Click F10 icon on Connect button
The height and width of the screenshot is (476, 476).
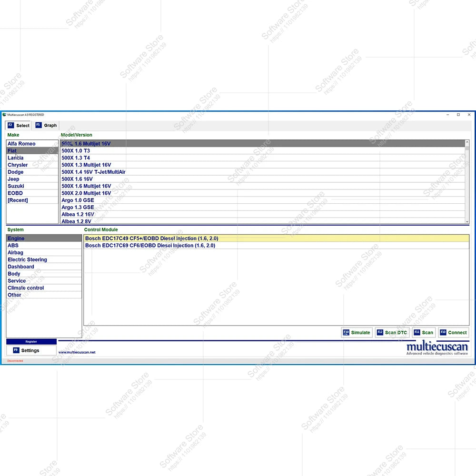[443, 332]
